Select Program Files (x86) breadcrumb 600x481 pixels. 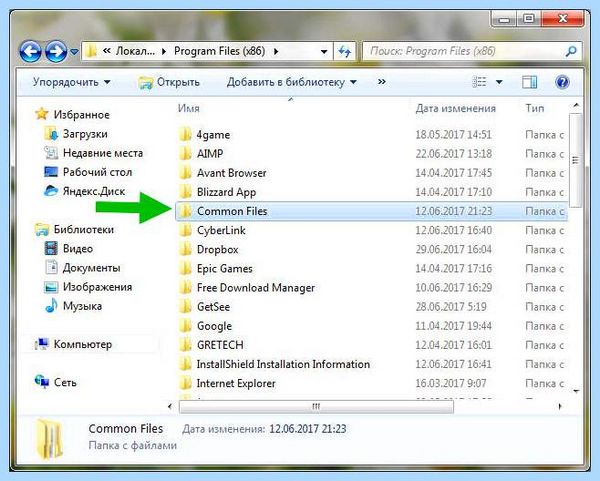click(219, 51)
